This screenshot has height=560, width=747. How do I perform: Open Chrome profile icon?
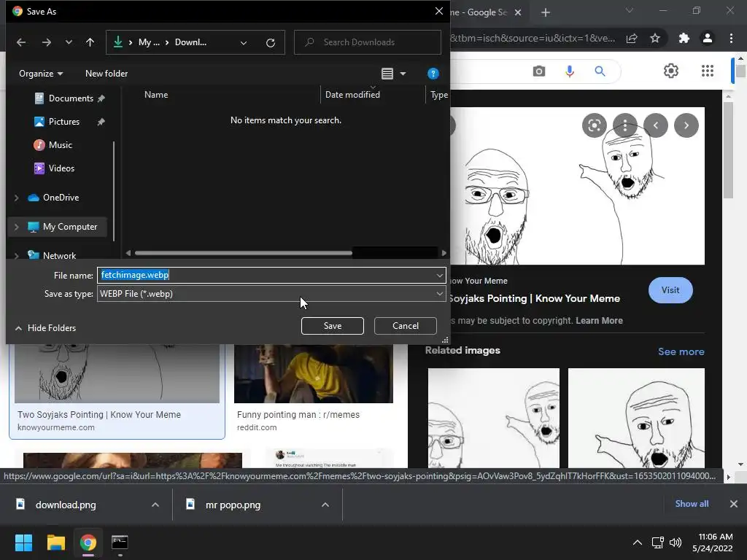pyautogui.click(x=708, y=38)
